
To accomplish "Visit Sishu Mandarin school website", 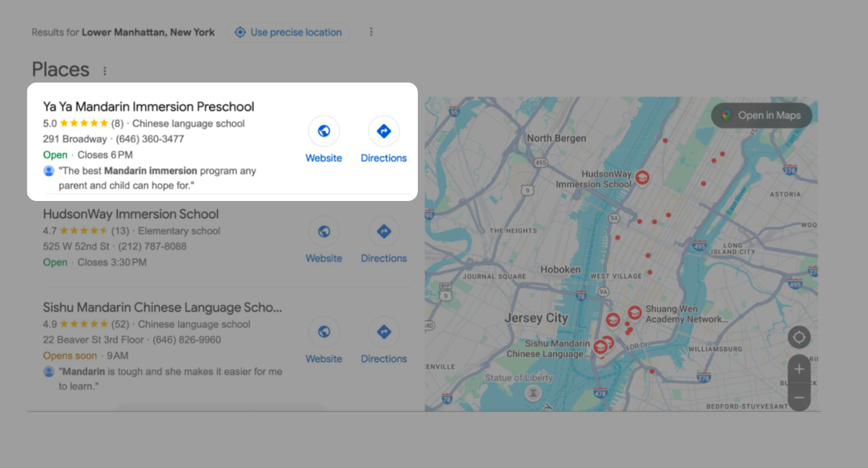I will click(x=324, y=342).
